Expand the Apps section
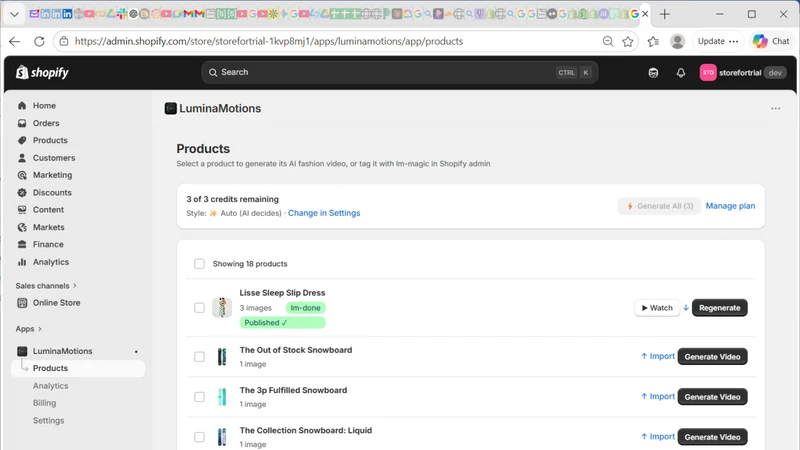The height and width of the screenshot is (450, 800). tap(29, 329)
